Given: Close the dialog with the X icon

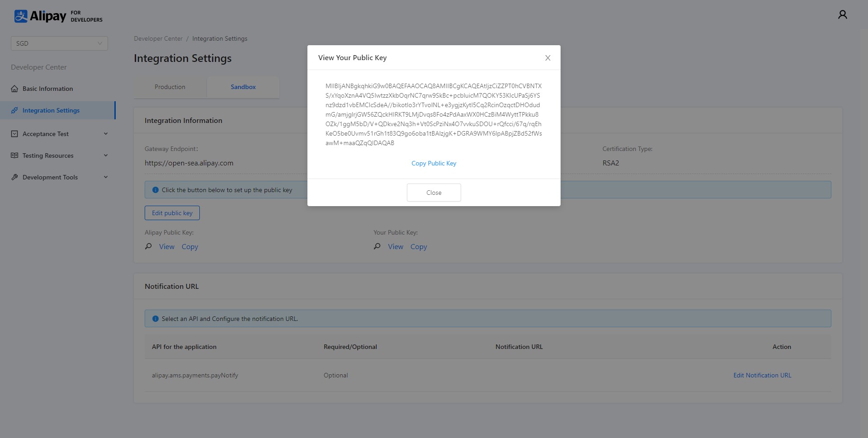Looking at the screenshot, I should tap(547, 58).
